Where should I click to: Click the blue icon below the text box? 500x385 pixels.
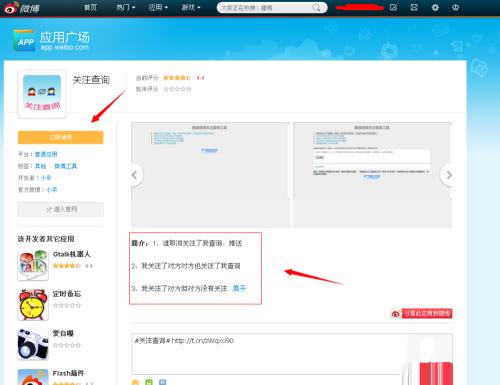coord(162,382)
